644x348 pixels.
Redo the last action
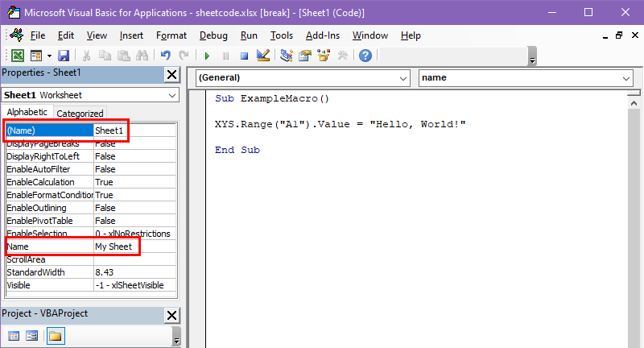(x=184, y=56)
